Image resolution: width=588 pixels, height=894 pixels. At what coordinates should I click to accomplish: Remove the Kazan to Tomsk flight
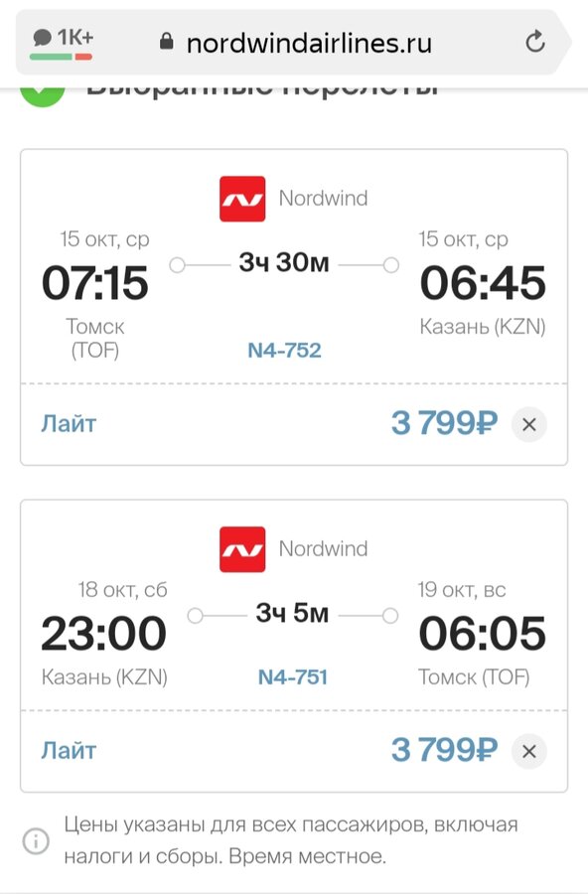(528, 752)
